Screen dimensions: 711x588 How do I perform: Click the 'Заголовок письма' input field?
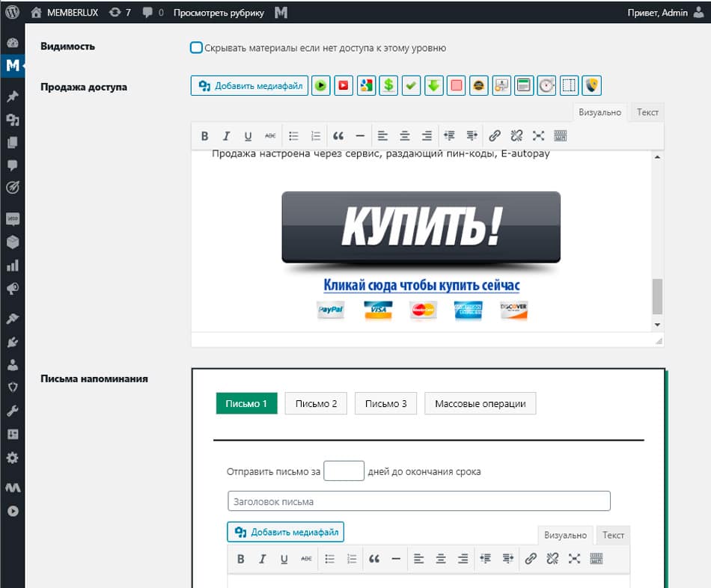click(418, 501)
